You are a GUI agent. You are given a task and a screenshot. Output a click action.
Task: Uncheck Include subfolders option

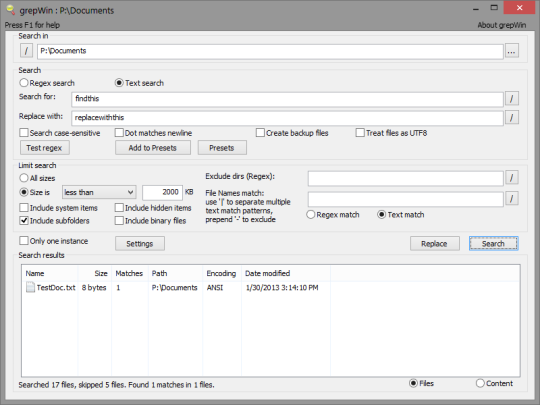[24, 220]
